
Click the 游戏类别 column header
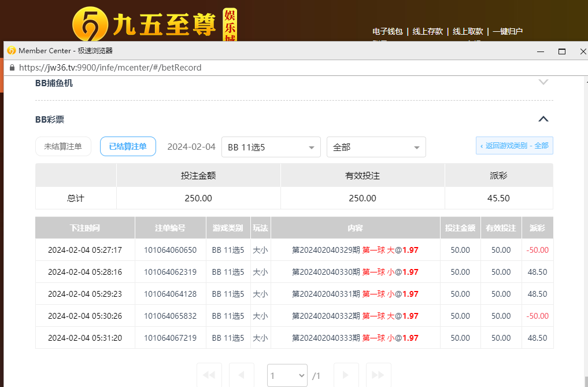228,228
